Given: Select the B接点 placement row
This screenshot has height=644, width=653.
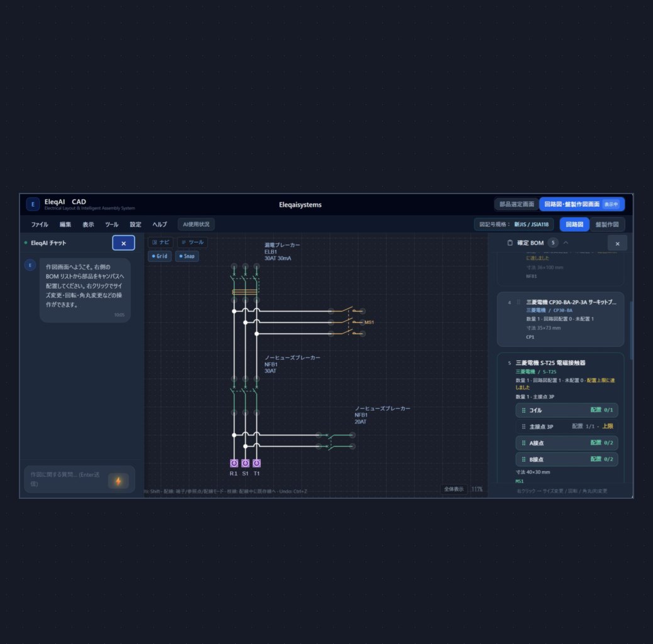Looking at the screenshot, I should [566, 459].
